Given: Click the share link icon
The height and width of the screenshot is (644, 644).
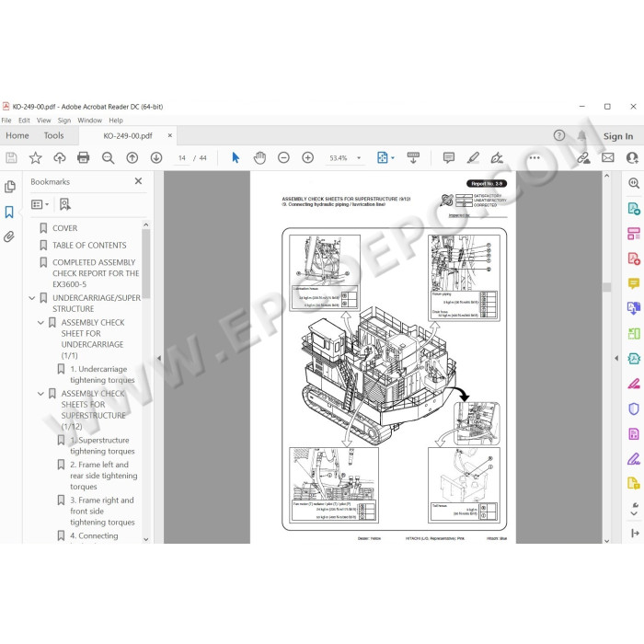Looking at the screenshot, I should [x=583, y=157].
